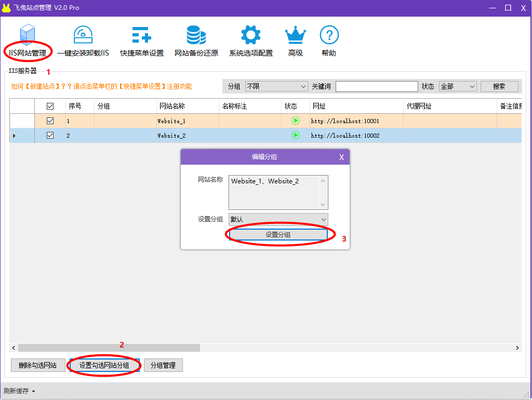532x400 pixels.
Task: Expand the 分组 filter dropdown
Action: point(277,86)
